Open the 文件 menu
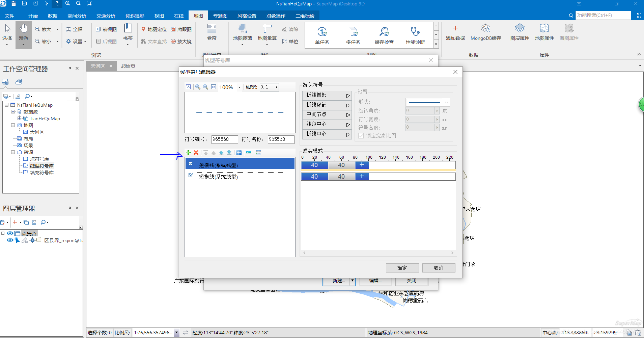The width and height of the screenshot is (644, 338). pyautogui.click(x=9, y=16)
